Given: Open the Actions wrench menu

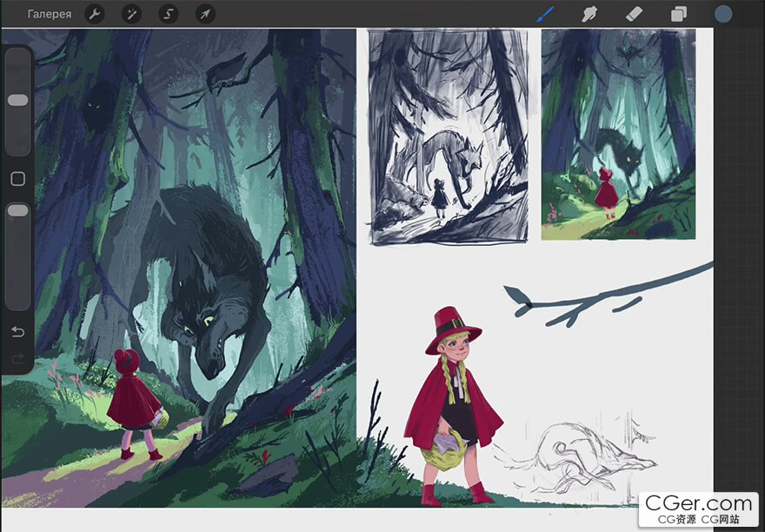Looking at the screenshot, I should click(x=94, y=14).
